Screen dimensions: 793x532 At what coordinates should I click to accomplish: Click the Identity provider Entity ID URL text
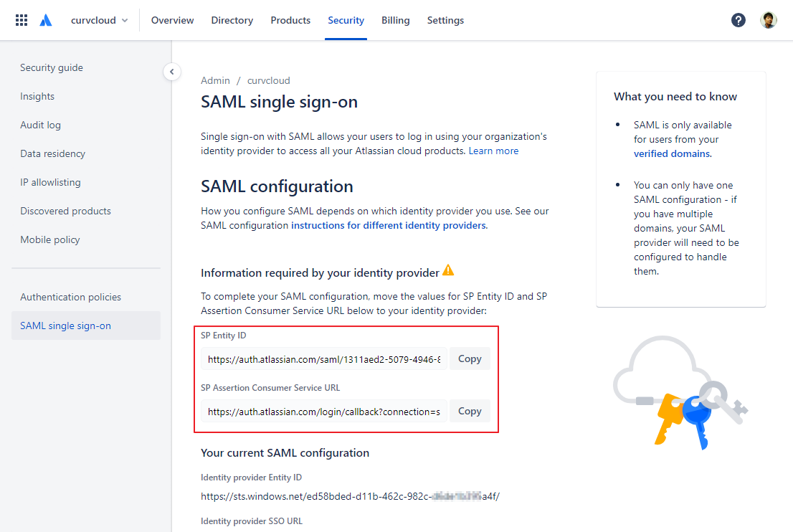coord(350,497)
